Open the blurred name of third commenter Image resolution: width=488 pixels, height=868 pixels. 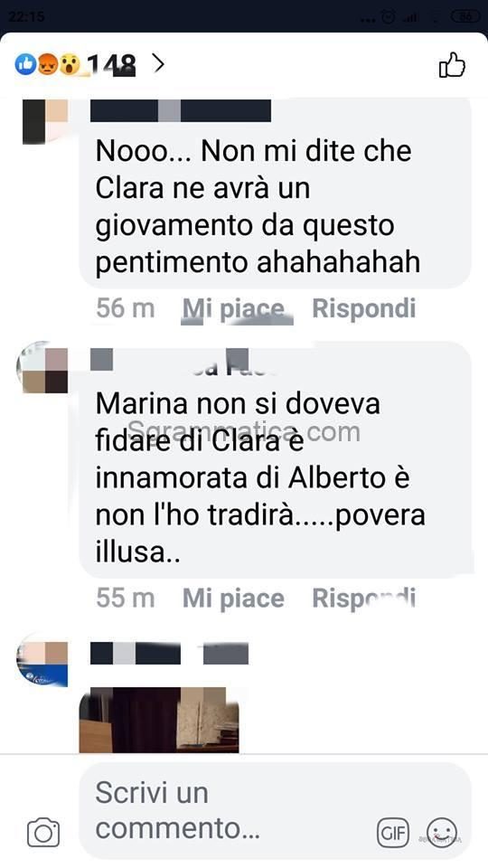pyautogui.click(x=169, y=653)
